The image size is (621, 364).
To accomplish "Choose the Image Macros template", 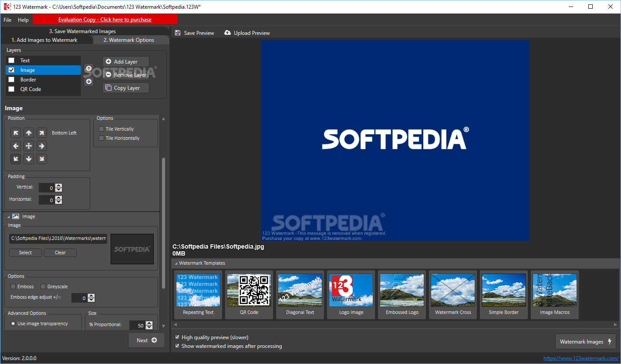I will click(x=555, y=295).
